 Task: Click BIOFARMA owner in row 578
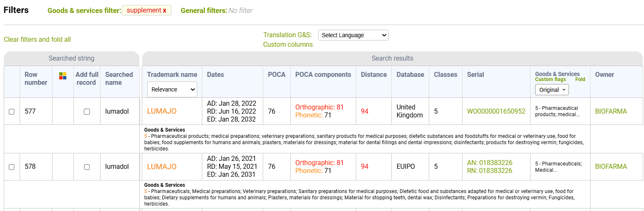point(611,166)
